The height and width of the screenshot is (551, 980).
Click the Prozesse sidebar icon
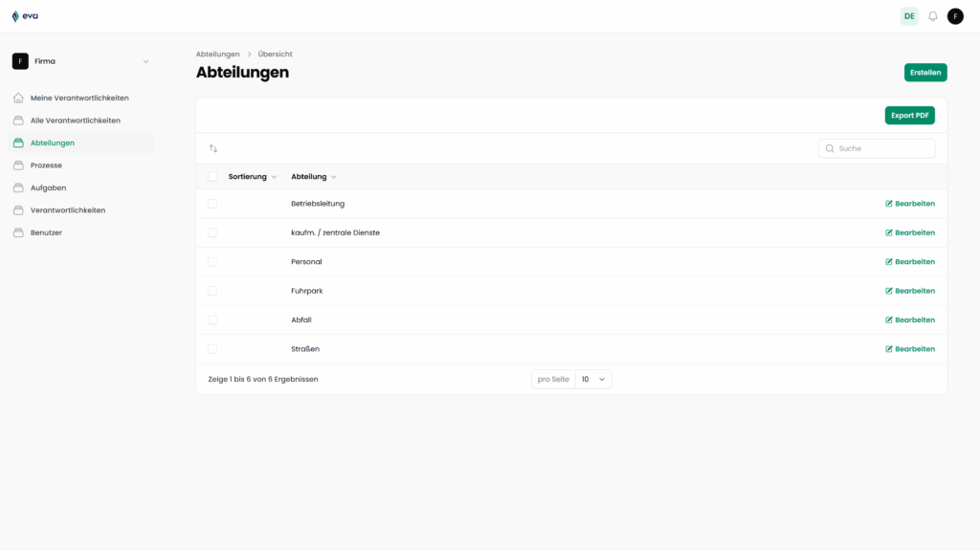click(17, 165)
